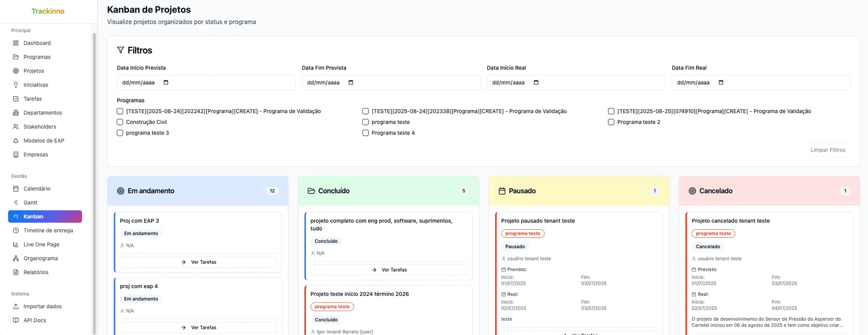Open date picker for Data Fim Prevista
This screenshot has width=868, height=335.
(351, 83)
